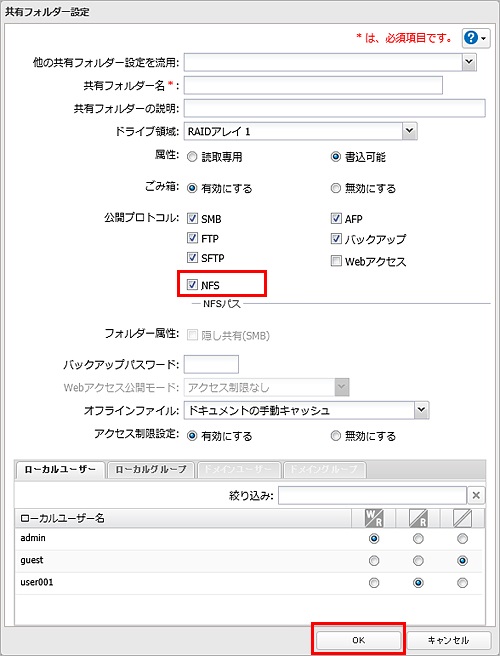Uncheck the SFTP protocol checkbox
The width and height of the screenshot is (500, 656).
192,258
